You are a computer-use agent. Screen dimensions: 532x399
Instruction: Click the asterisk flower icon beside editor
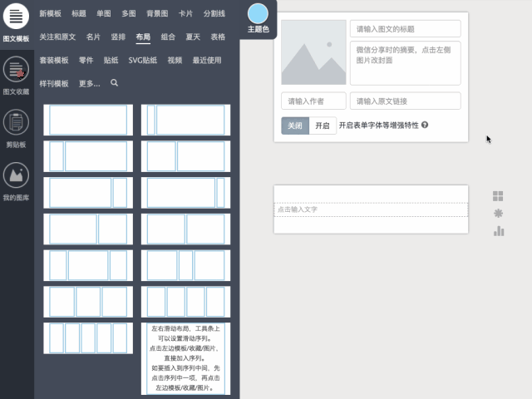498,214
